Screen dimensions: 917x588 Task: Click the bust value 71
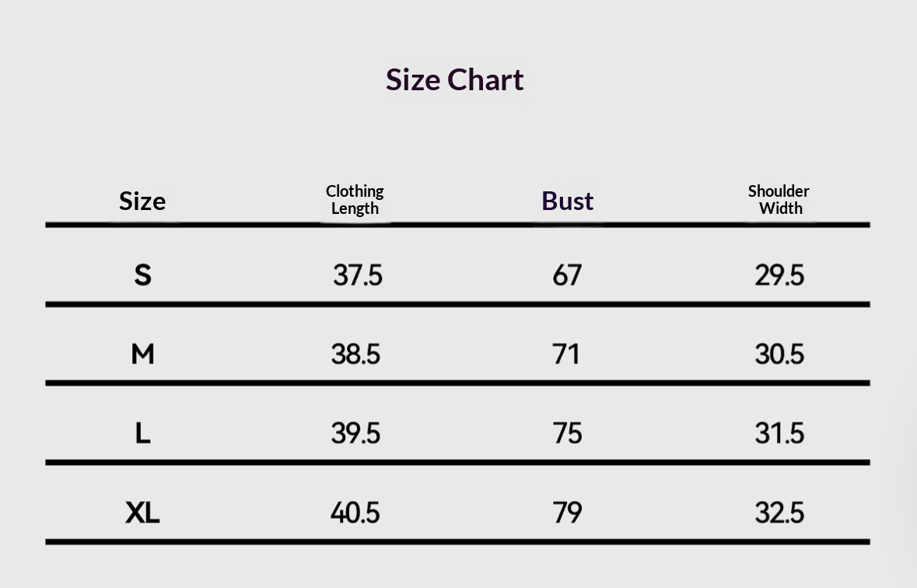click(x=566, y=354)
